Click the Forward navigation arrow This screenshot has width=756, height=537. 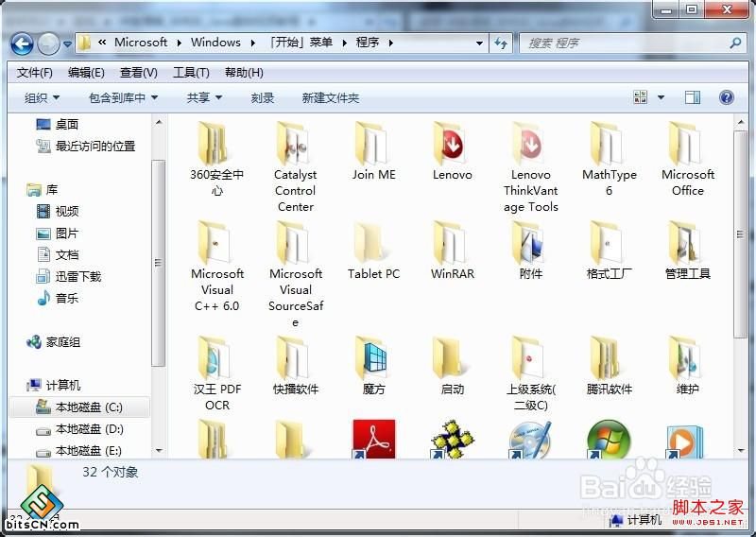pyautogui.click(x=48, y=44)
